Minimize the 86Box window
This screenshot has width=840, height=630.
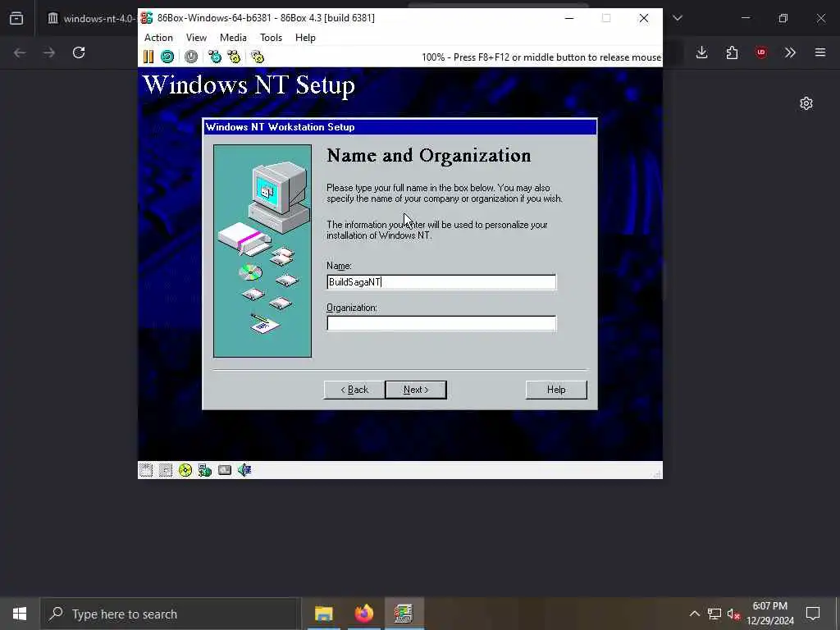569,18
